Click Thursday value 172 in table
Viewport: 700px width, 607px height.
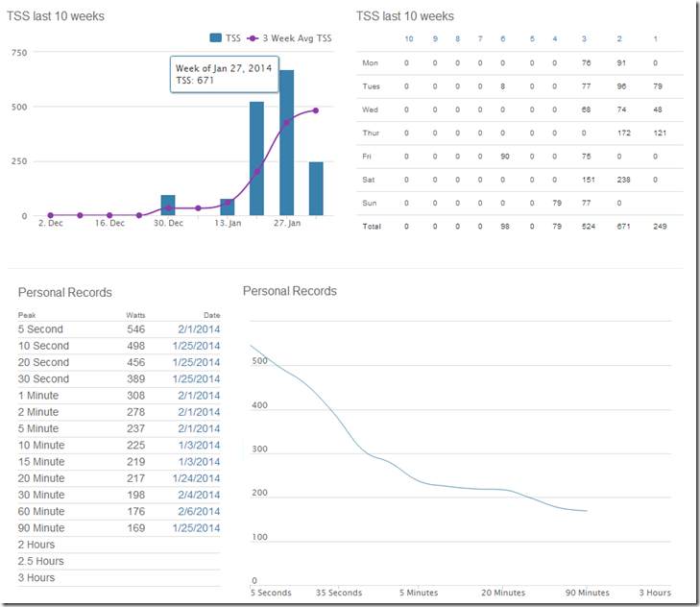click(623, 133)
